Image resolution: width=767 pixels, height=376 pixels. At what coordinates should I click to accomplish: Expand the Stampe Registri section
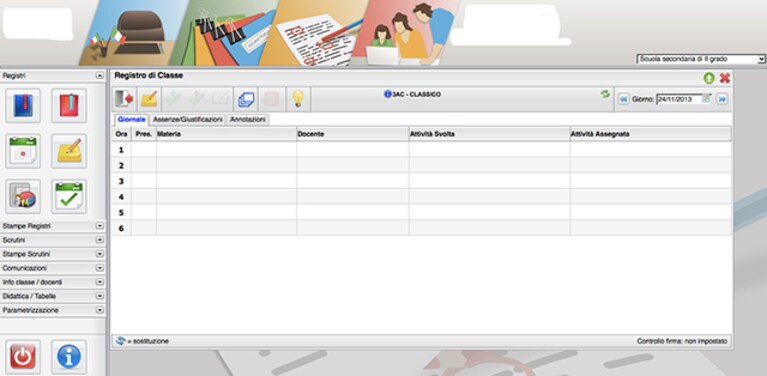click(100, 226)
